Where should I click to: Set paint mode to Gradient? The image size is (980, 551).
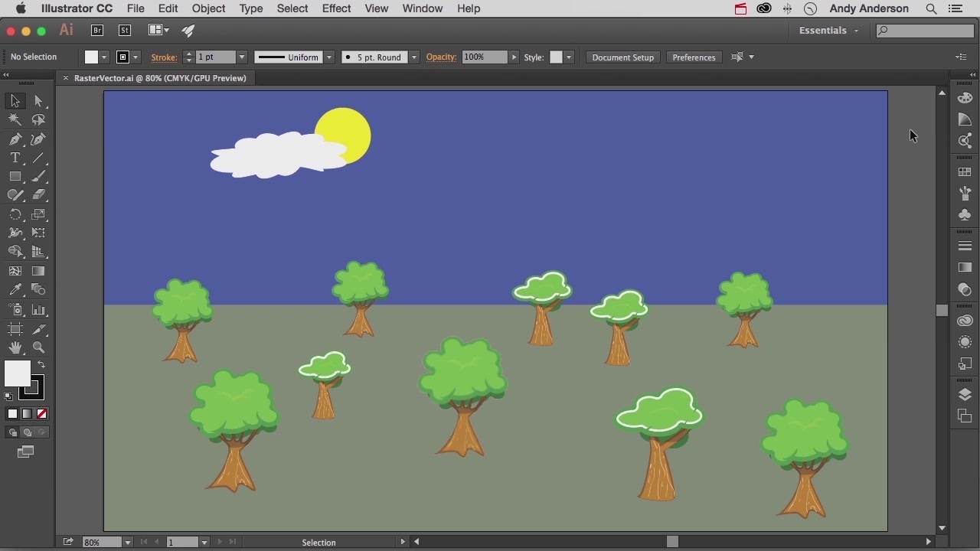27,414
